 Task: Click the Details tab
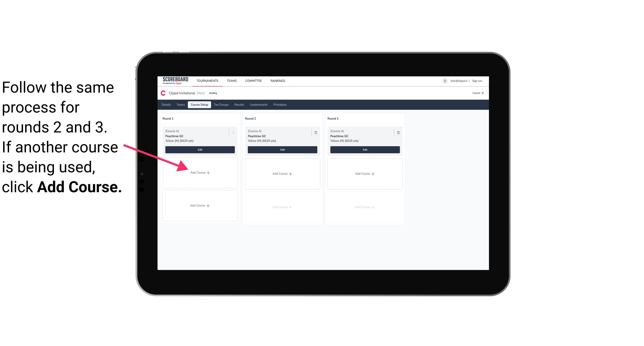tap(167, 104)
